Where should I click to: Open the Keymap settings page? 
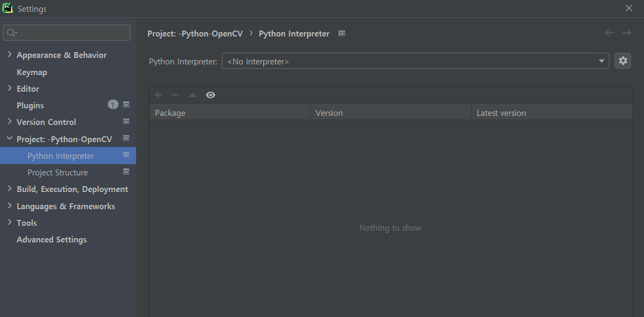[32, 72]
